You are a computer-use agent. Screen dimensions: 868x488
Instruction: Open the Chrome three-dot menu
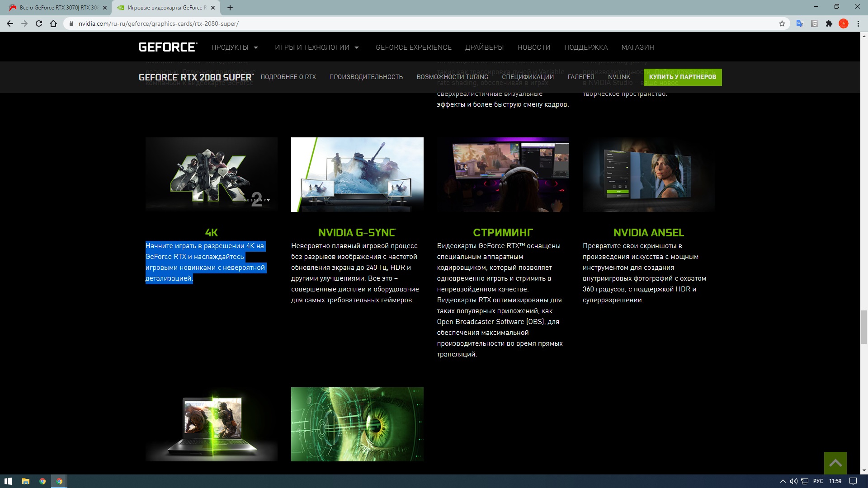[858, 23]
